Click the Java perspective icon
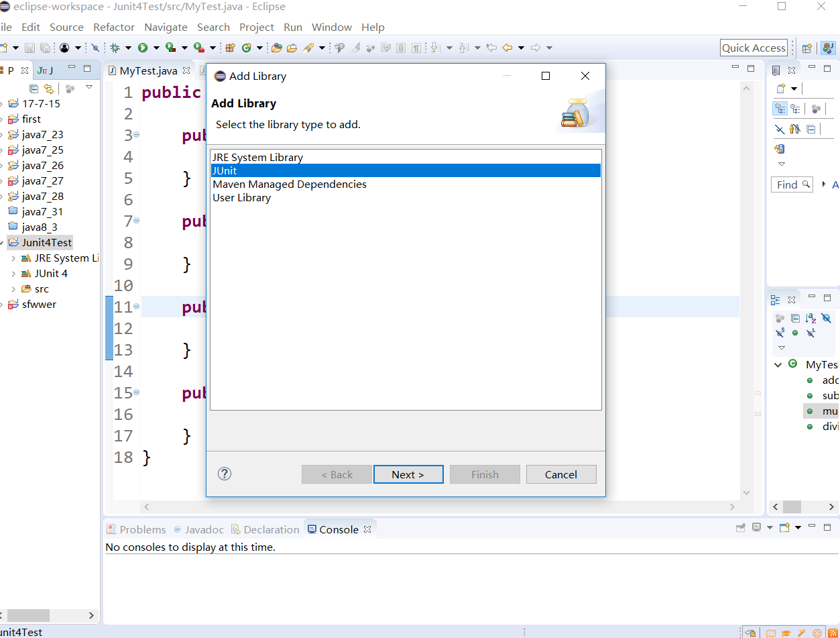The image size is (840, 638). 827,48
